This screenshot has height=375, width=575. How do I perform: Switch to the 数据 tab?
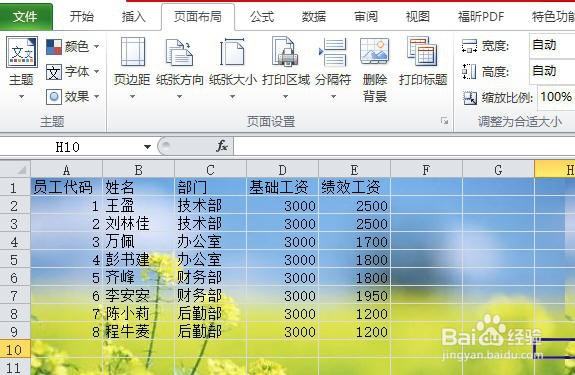pyautogui.click(x=314, y=16)
